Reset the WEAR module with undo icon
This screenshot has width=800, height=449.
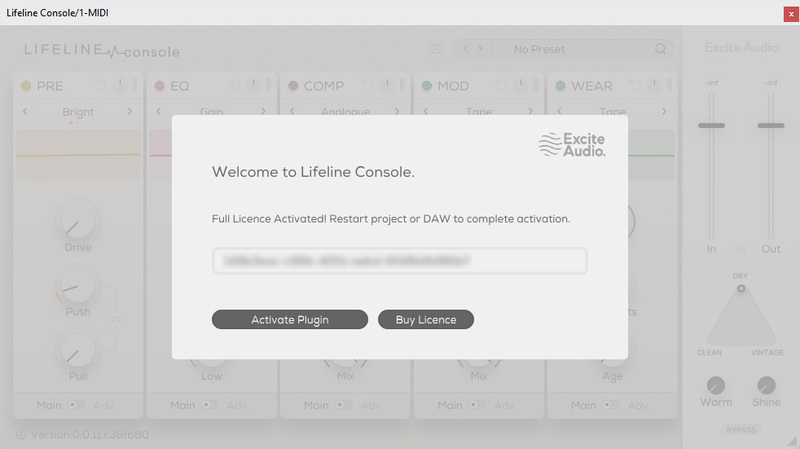click(635, 86)
